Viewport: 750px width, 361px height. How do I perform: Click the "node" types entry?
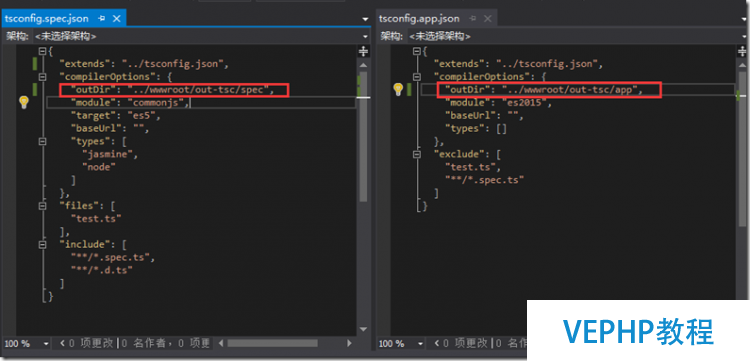99,167
